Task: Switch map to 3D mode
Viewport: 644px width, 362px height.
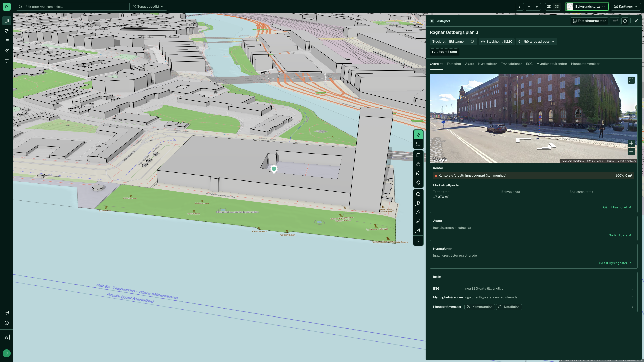Action: 557,7
